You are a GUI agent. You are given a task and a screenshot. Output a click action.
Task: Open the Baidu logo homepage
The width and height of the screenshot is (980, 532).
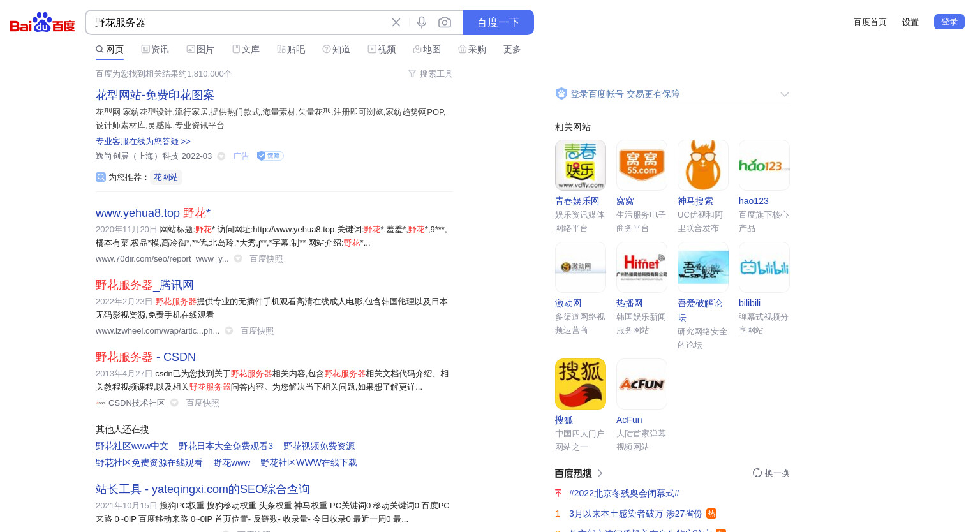click(43, 22)
